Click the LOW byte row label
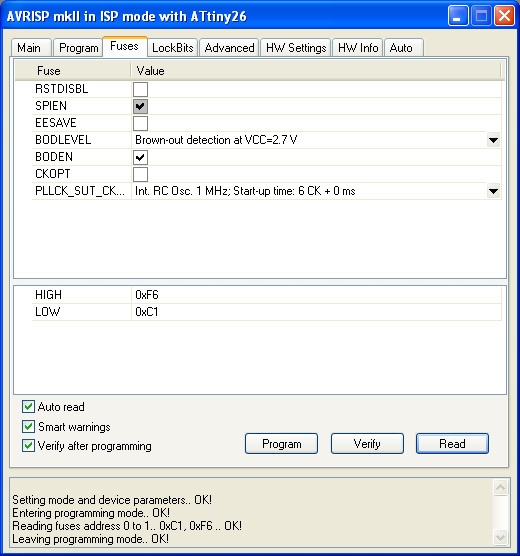The height and width of the screenshot is (556, 520). click(x=48, y=312)
